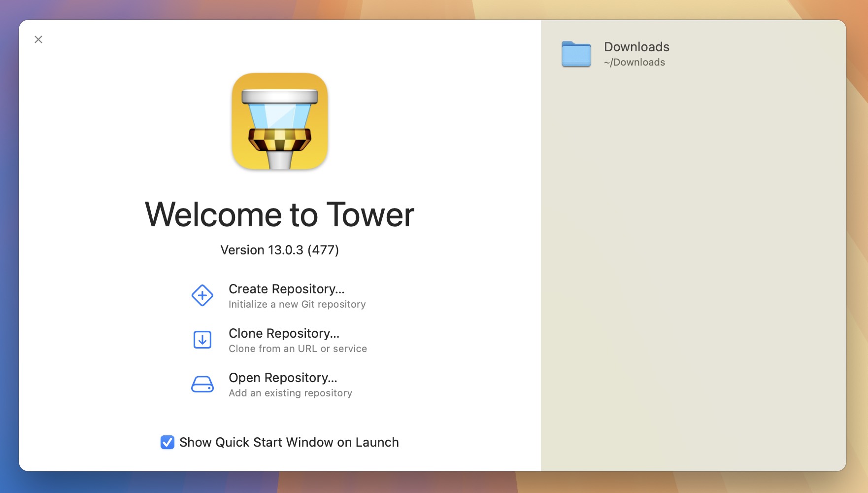This screenshot has width=868, height=493.
Task: Click the 'Show Quick Start Window on Launch' label
Action: tap(289, 442)
